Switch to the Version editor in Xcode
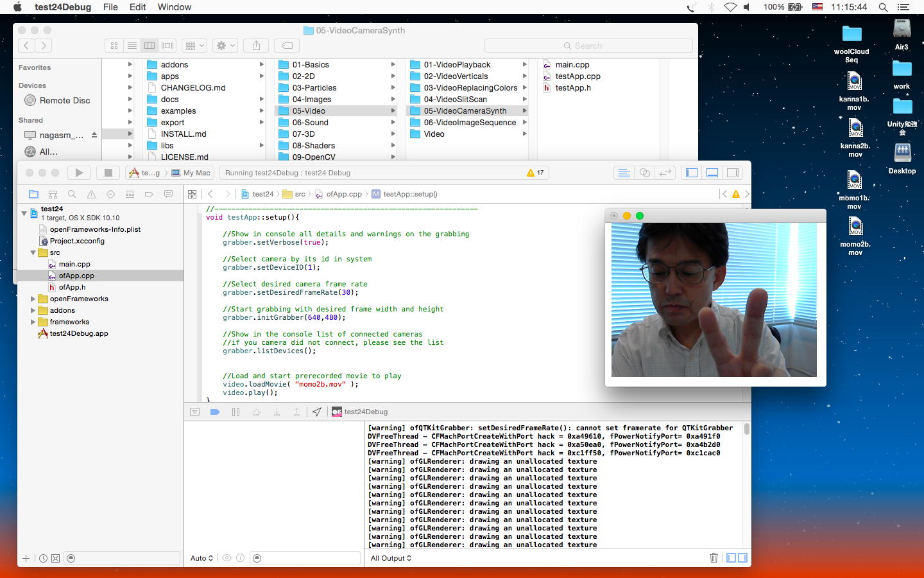The image size is (924, 578). (x=665, y=173)
